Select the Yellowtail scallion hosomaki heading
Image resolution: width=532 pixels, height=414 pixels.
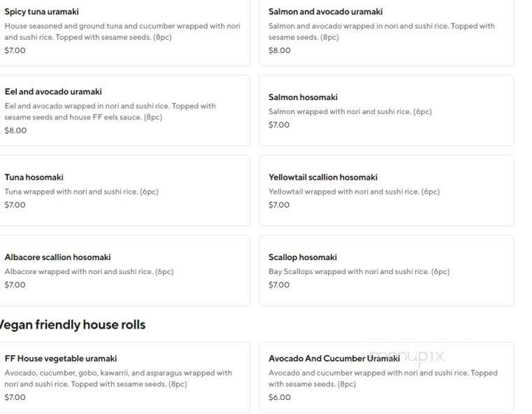click(x=323, y=177)
